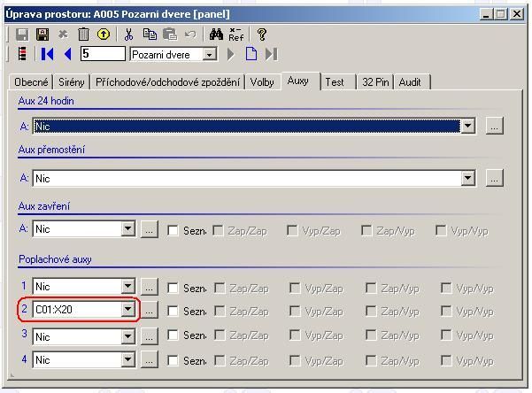Viewport: 532px width, 393px height.
Task: Click the browse button for Poplachové aux 1
Action: 150,287
